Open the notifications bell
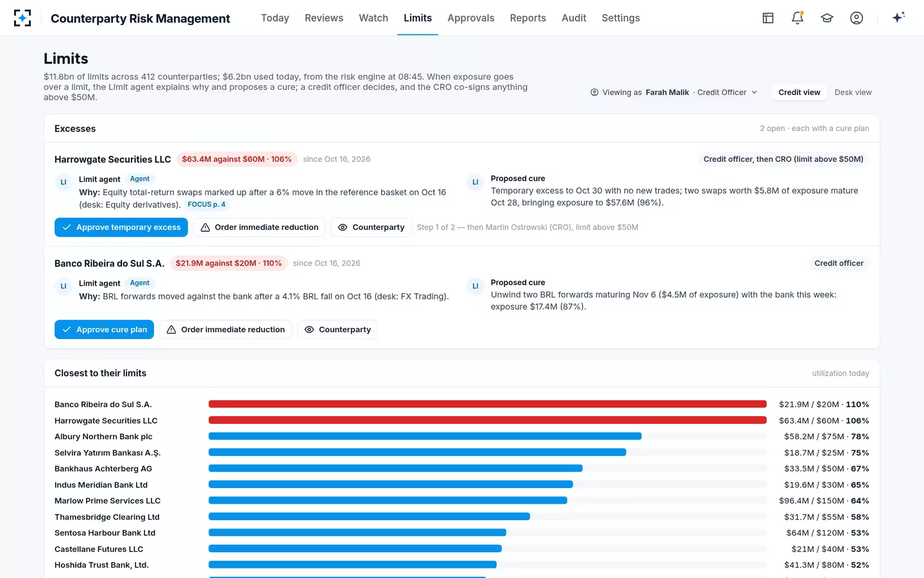 point(798,18)
